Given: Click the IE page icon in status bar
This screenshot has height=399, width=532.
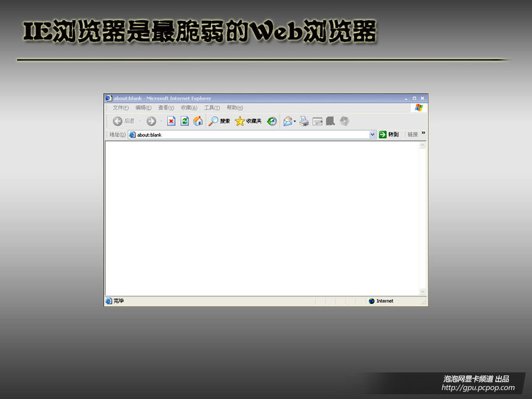Looking at the screenshot, I should click(109, 301).
